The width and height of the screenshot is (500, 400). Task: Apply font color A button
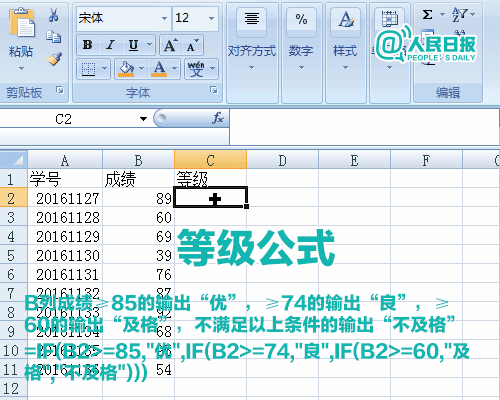[x=159, y=69]
